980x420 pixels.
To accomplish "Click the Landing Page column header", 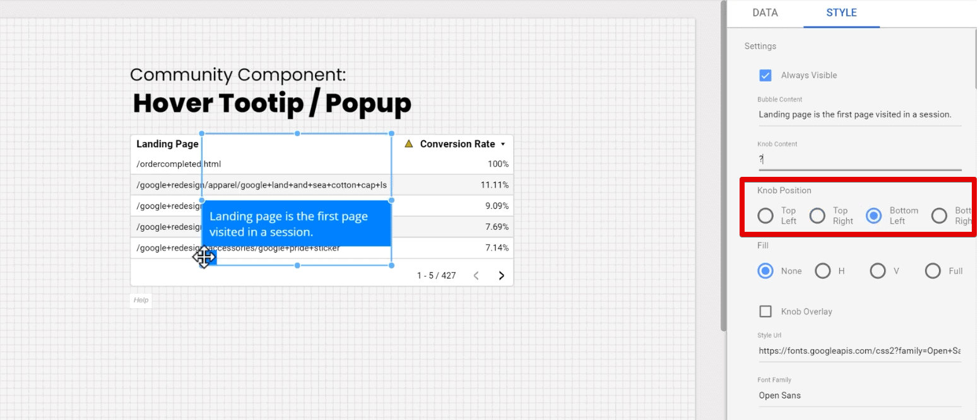I will pos(167,144).
